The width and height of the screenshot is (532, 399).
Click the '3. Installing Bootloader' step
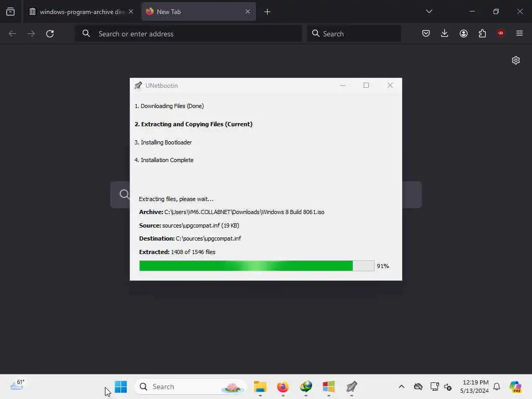pos(163,142)
